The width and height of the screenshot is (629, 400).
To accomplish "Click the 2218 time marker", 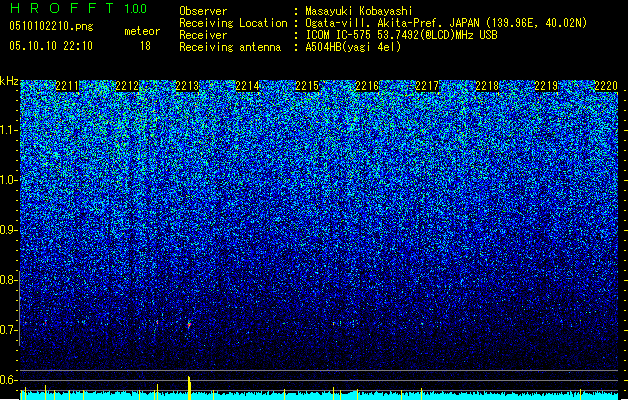I will (x=487, y=86).
